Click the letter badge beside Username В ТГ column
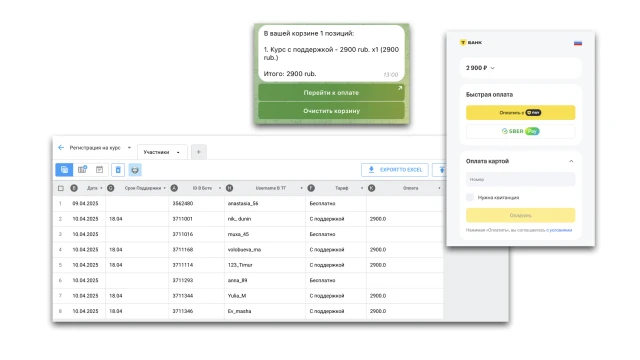Viewport: 640px width, 360px height. (229, 188)
